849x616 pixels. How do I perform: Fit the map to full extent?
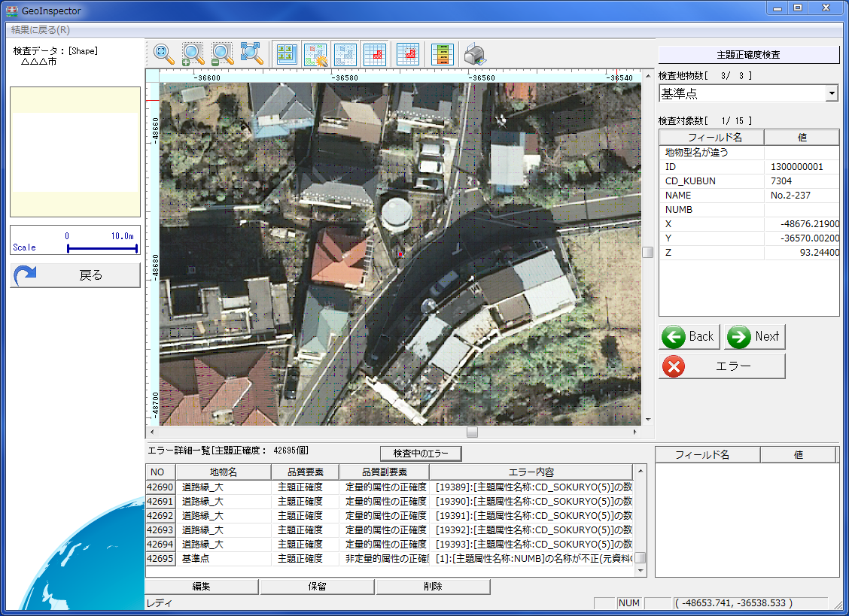click(251, 54)
